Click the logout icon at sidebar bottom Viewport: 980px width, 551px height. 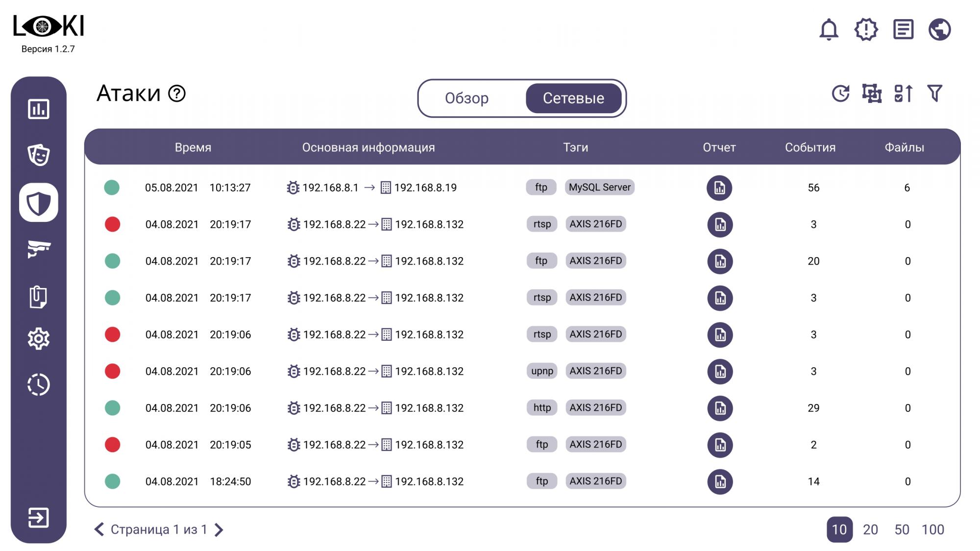39,518
